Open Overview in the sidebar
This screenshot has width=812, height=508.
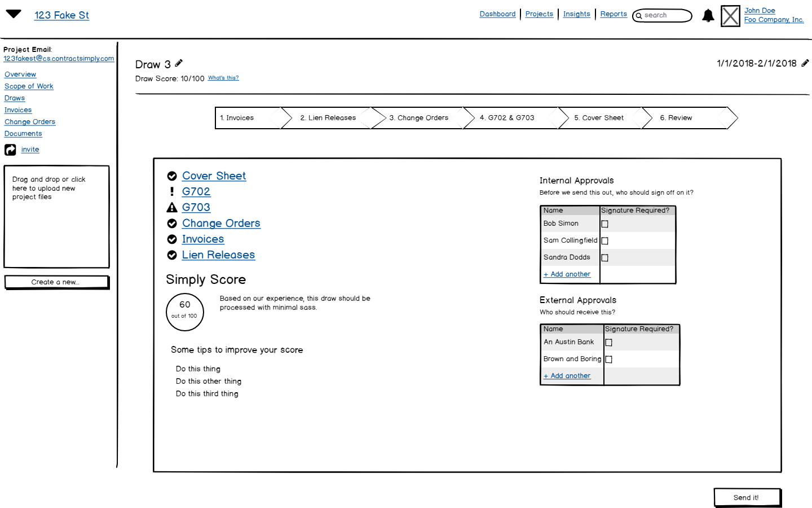pos(20,75)
